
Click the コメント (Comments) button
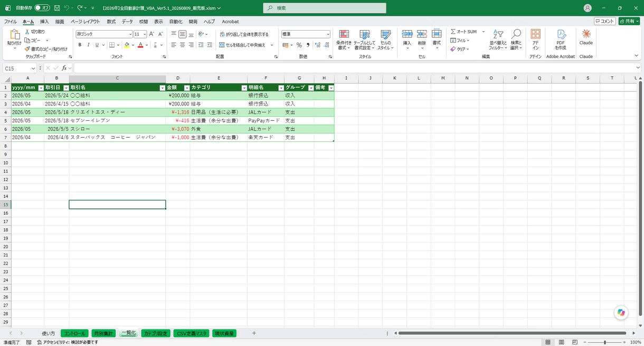coord(605,21)
